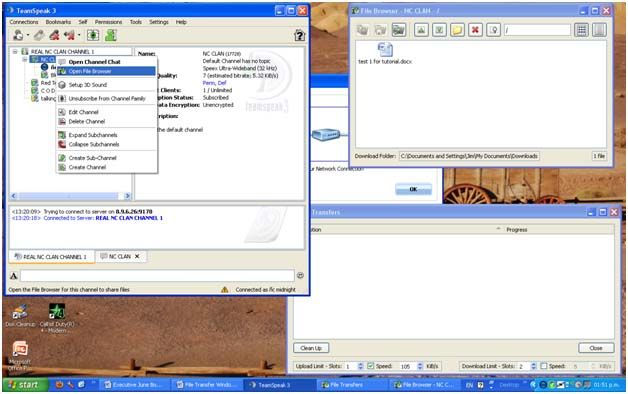Collapse the REAL NC CLAN CHANNEL 1 server tree
628x394 pixels.
click(15, 51)
